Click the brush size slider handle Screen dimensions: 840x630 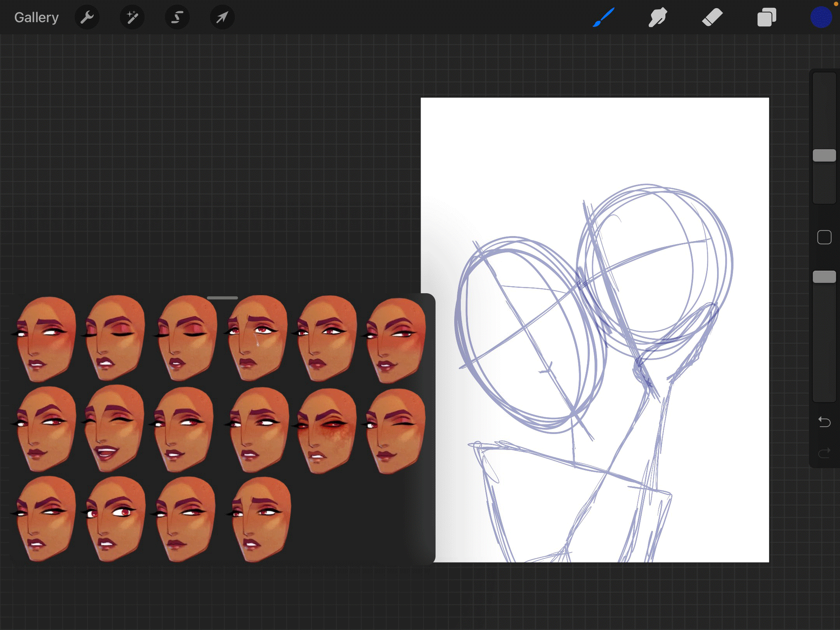(824, 156)
